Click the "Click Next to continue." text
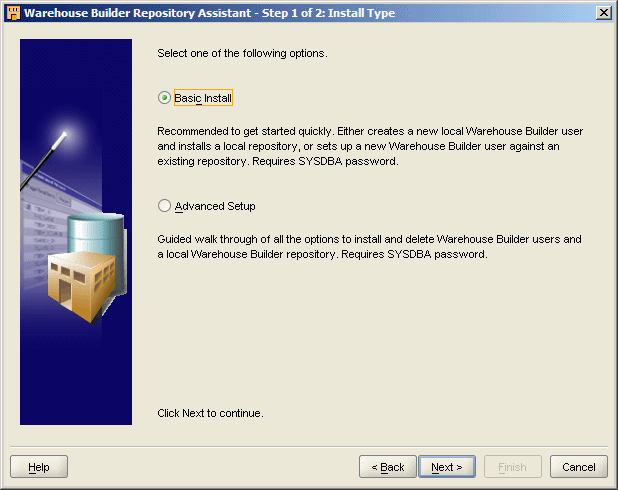 point(210,413)
